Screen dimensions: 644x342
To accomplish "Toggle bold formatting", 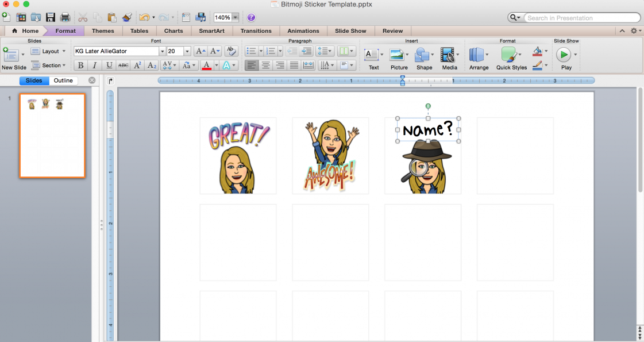I will point(80,65).
